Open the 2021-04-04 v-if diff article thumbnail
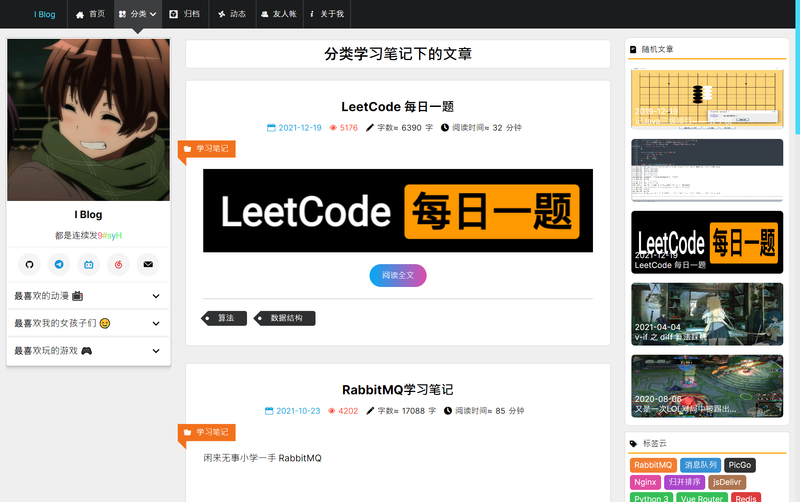This screenshot has width=800, height=502. coord(707,314)
